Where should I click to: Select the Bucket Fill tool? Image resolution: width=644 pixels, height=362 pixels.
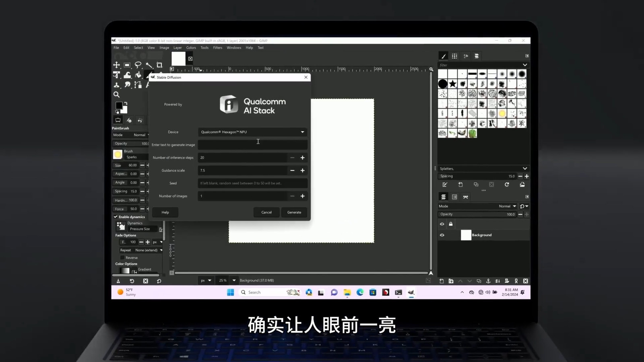point(138,75)
